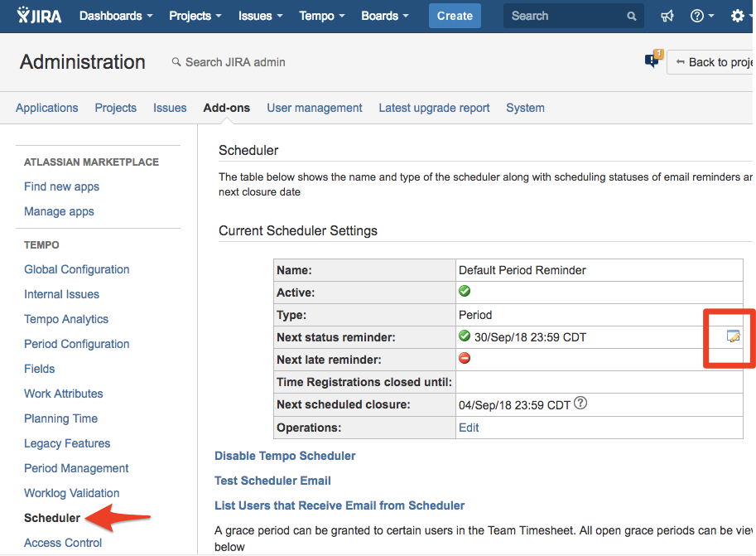756x556 pixels.
Task: Click the magnifier icon in Search JIRA admin
Action: (176, 62)
